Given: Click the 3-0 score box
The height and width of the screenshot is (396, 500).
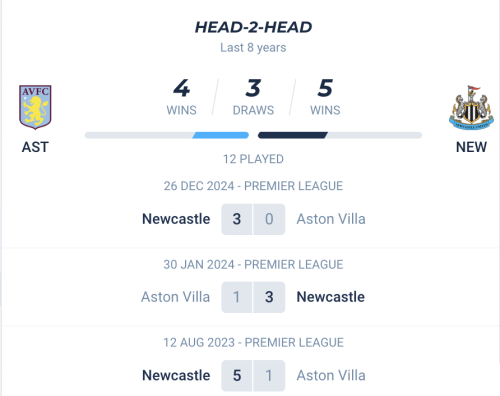Looking at the screenshot, I should (x=253, y=219).
